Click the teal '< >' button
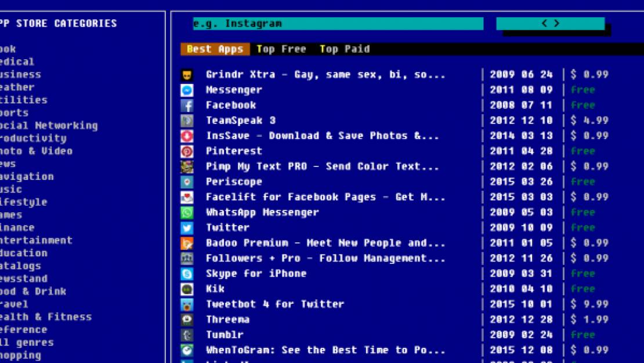The width and height of the screenshot is (644, 363). [551, 24]
